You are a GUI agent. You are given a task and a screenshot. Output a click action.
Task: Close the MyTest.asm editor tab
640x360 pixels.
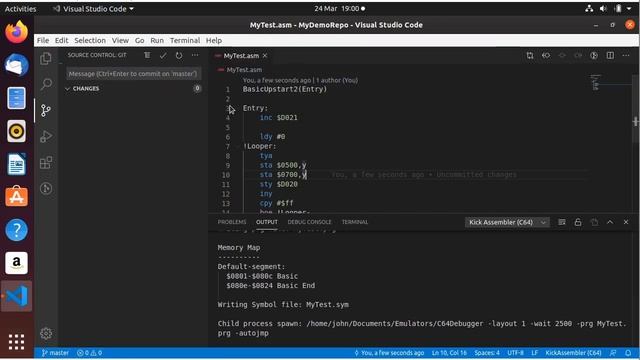pyautogui.click(x=265, y=56)
